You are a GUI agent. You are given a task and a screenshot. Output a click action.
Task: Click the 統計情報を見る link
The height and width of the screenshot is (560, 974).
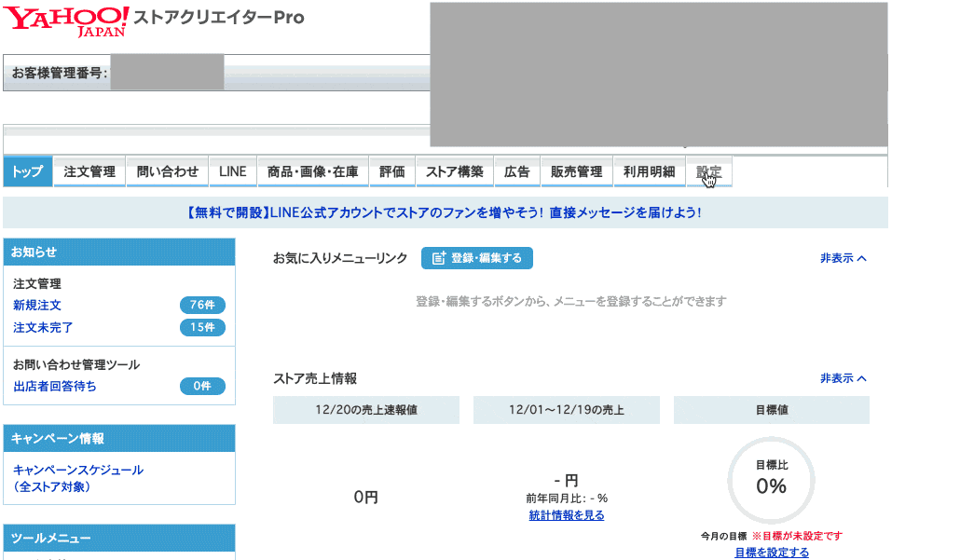click(566, 514)
